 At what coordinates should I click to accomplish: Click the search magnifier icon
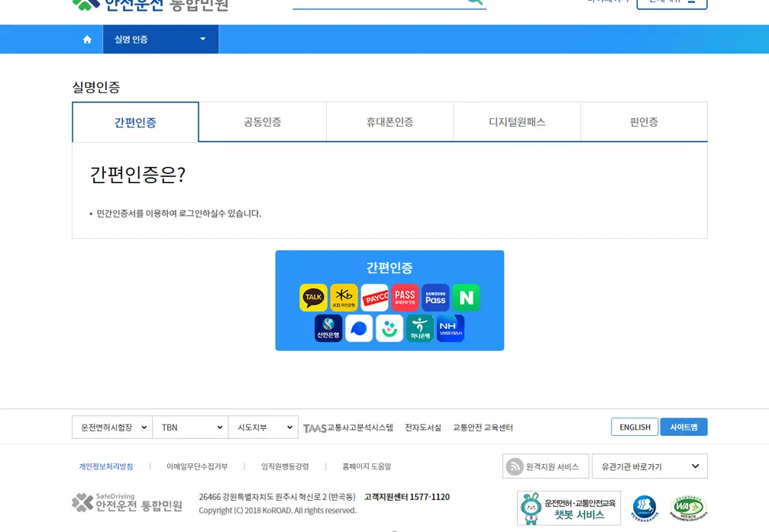(x=473, y=2)
